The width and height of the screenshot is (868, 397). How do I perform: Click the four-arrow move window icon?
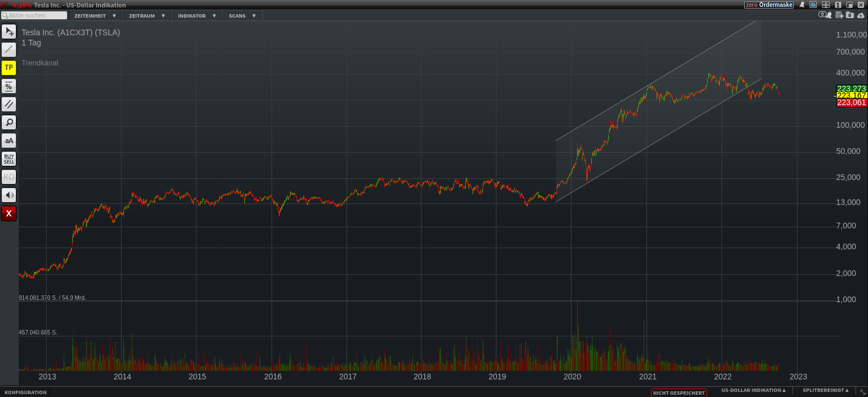(825, 5)
